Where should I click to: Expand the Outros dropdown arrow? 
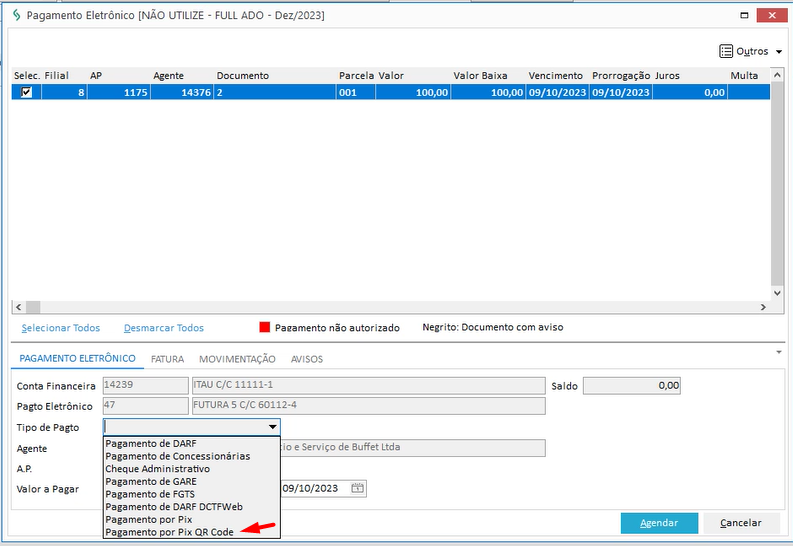778,52
